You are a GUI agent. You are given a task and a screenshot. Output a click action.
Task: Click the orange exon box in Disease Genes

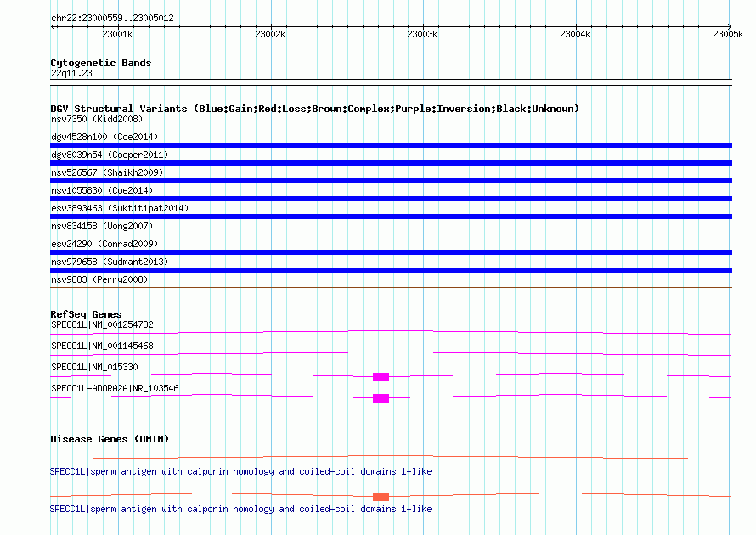point(381,497)
